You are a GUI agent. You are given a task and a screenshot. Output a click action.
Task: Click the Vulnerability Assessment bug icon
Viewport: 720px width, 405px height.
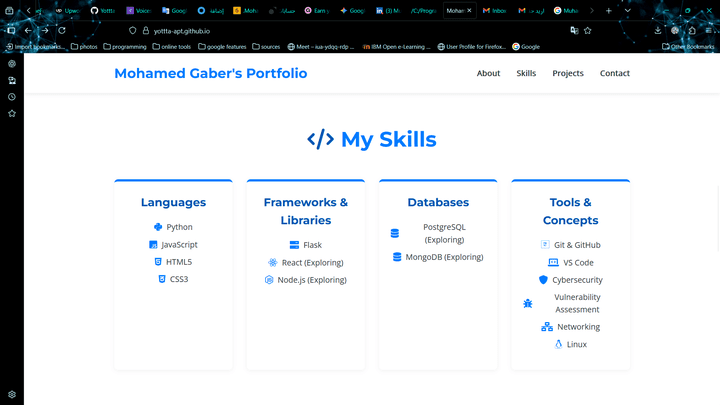pyautogui.click(x=528, y=303)
